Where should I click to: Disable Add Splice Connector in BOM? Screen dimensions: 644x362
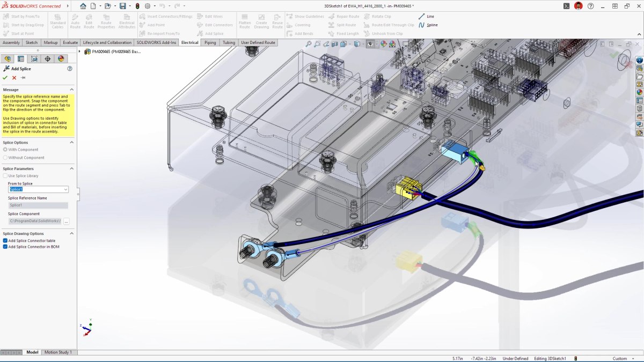[x=5, y=248]
